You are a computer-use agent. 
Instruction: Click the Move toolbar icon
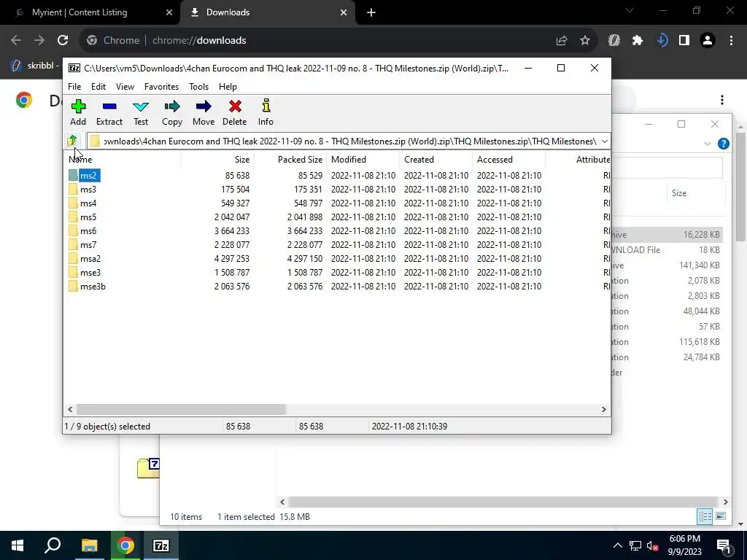[x=204, y=112]
